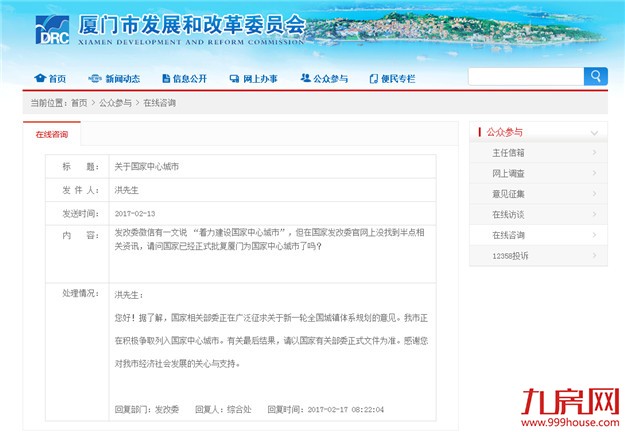625x432 pixels.
Task: Click the title text 关于国家中心城市
Action: [x=147, y=167]
